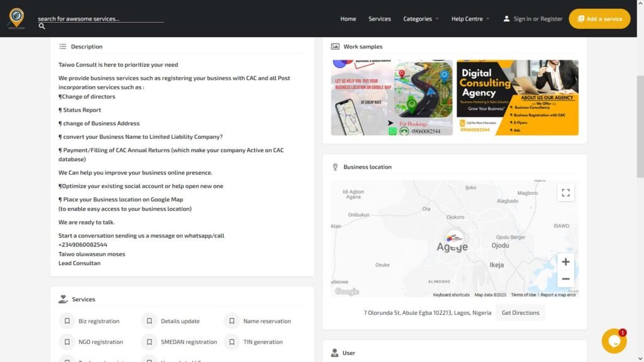
Task: Expand the Help Centre dropdown menu
Action: click(470, 19)
